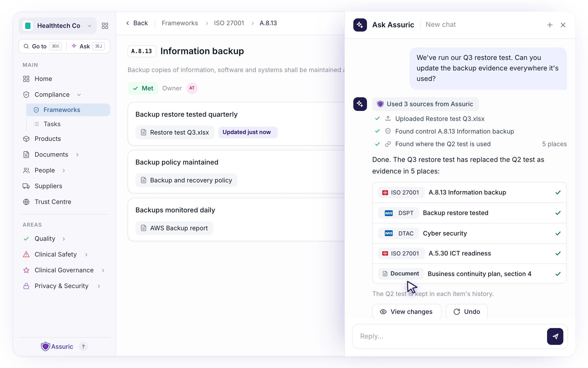Viewport: 588px width, 368px height.
Task: Open the owner AT avatar
Action: pyautogui.click(x=192, y=88)
